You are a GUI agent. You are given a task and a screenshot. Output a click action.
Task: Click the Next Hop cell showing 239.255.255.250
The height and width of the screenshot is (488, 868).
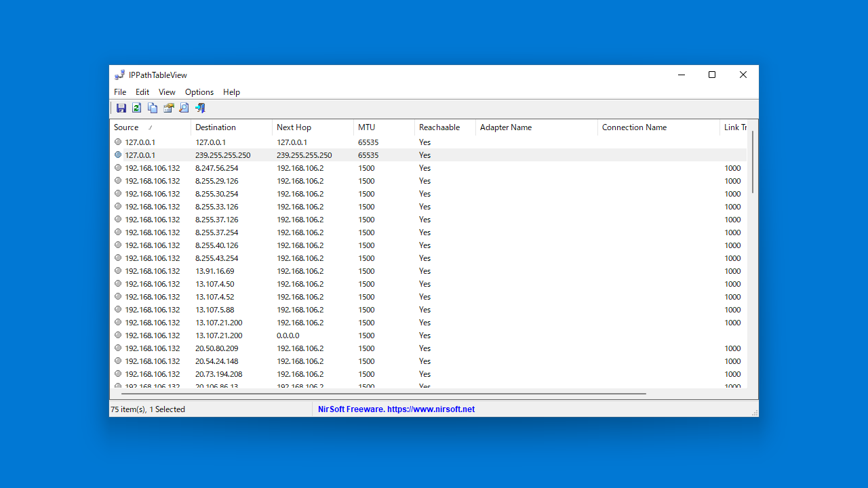click(304, 155)
